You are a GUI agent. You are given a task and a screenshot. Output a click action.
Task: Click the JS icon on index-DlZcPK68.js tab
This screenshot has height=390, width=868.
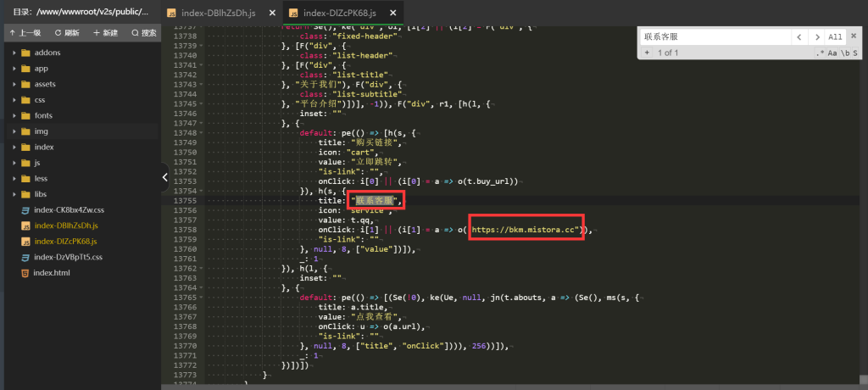(293, 13)
